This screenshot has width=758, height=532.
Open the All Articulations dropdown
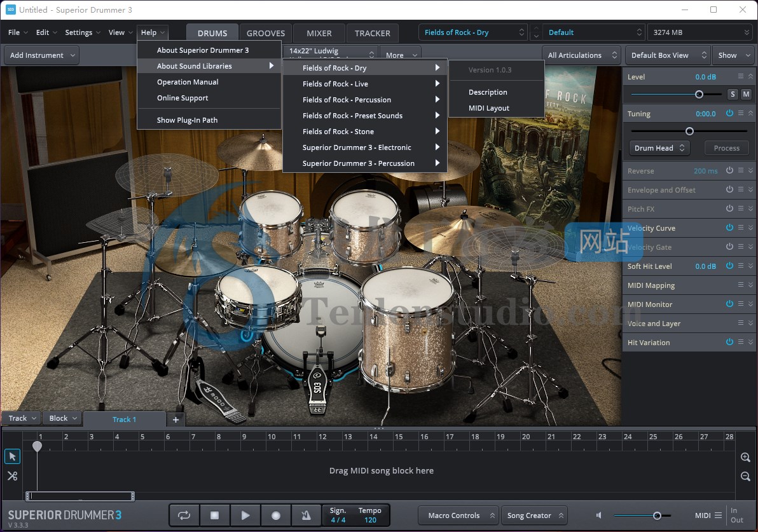tap(582, 55)
